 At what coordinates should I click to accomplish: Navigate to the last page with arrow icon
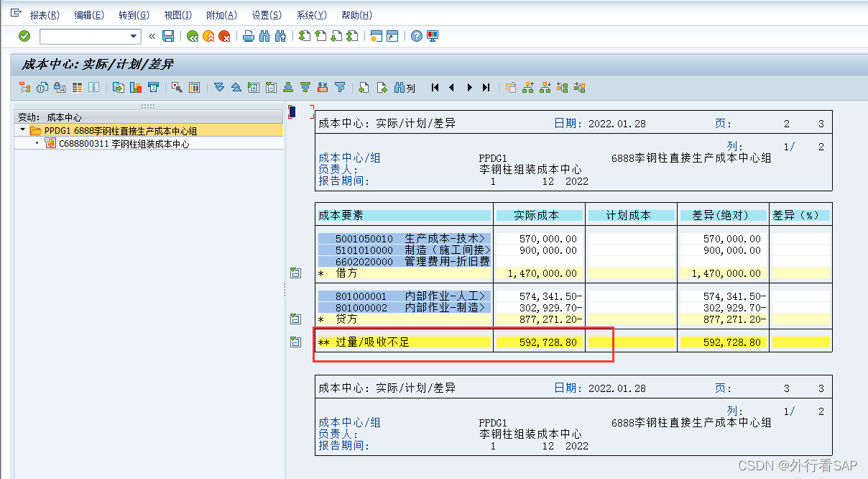pyautogui.click(x=486, y=87)
